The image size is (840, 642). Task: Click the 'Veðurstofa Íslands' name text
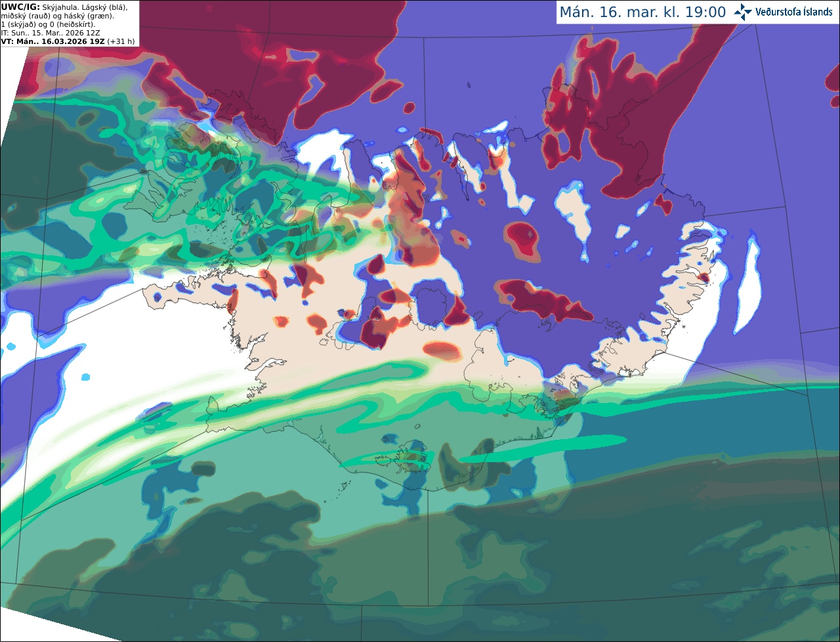point(794,12)
